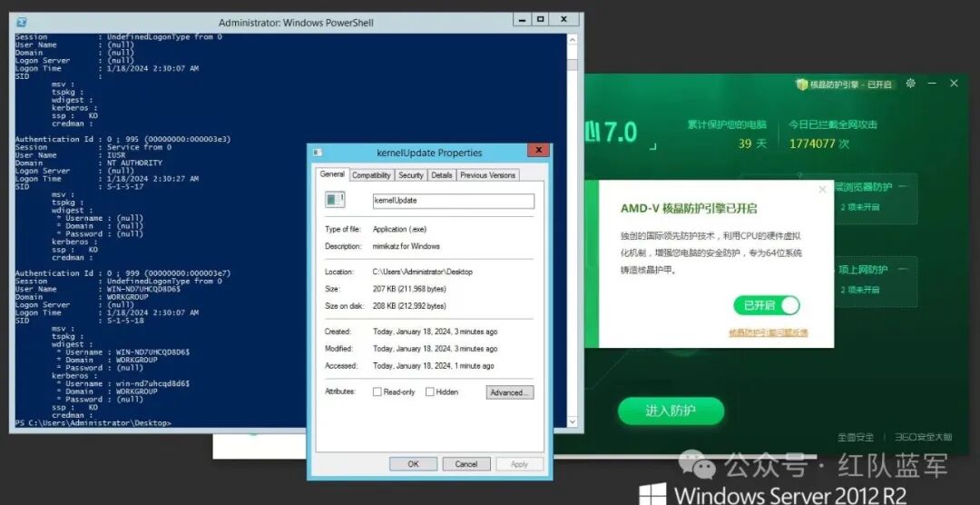Click the 核晶防护引擎 · 已开启 status label

[850, 84]
